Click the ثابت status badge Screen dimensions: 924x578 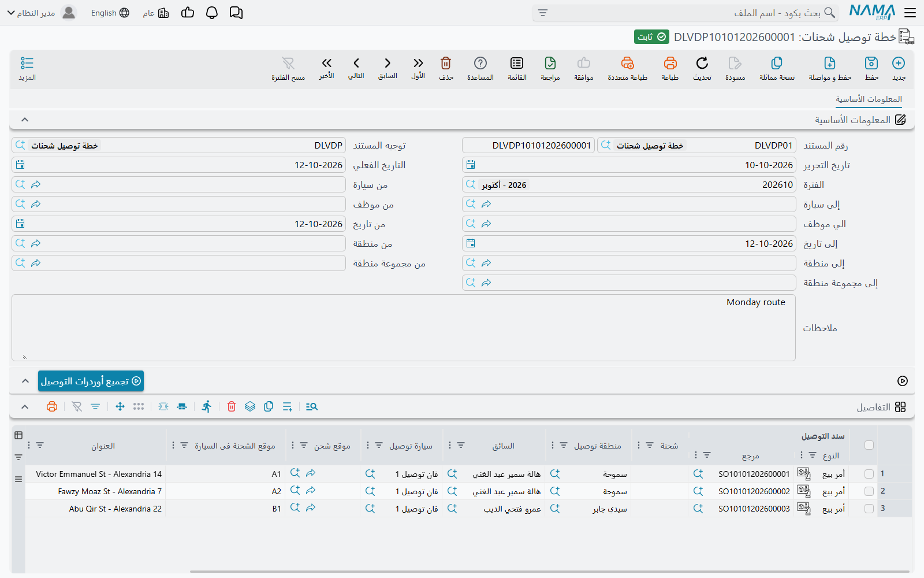coord(651,37)
